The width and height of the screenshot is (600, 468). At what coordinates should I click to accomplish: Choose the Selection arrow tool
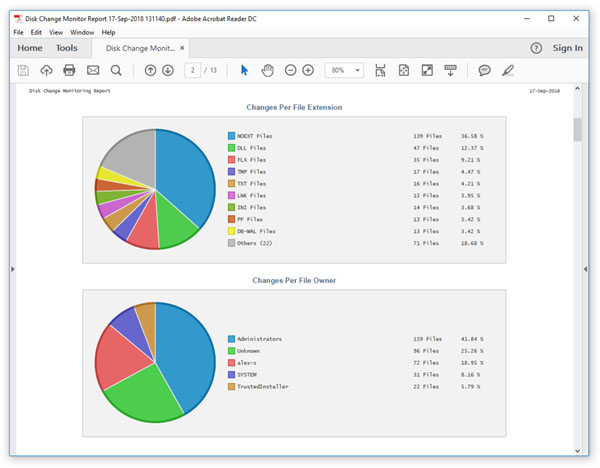coord(244,70)
